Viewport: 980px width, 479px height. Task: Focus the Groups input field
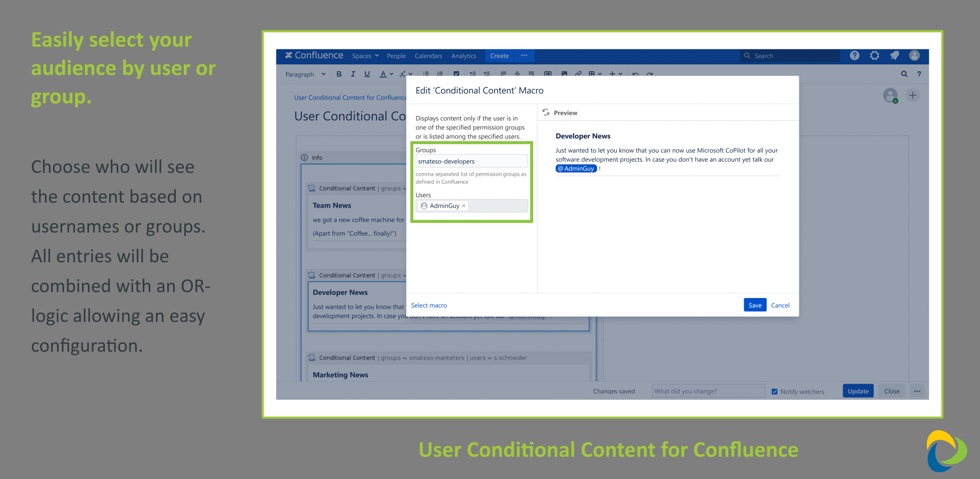tap(471, 161)
